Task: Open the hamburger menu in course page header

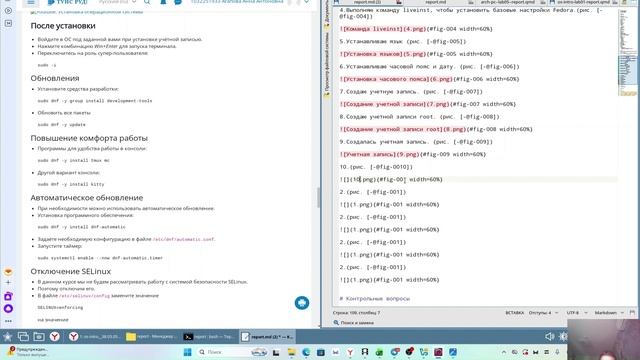Action: coord(31,2)
